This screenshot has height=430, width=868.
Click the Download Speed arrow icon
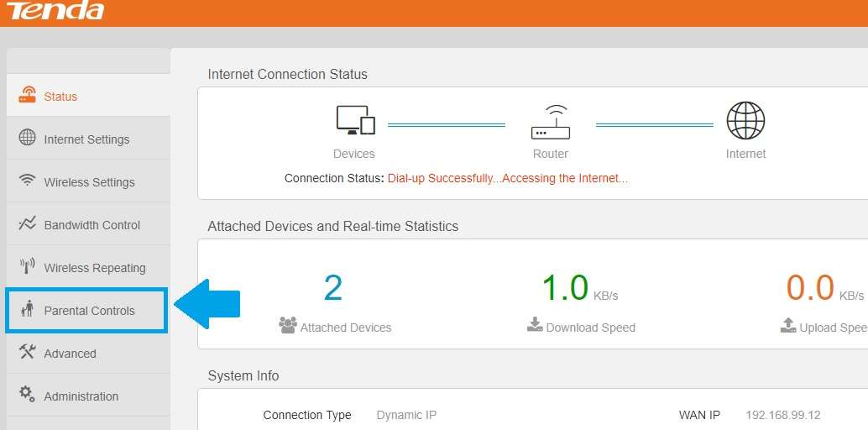535,324
